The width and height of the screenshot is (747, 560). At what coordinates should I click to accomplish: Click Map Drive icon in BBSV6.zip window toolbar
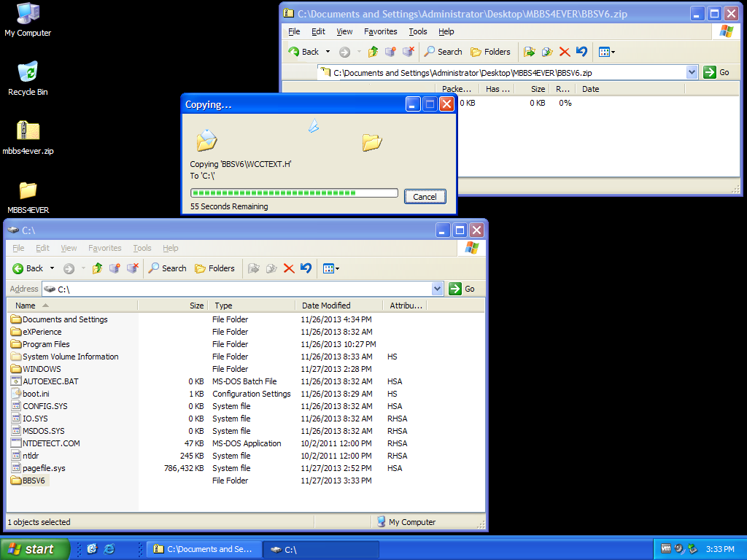point(390,52)
